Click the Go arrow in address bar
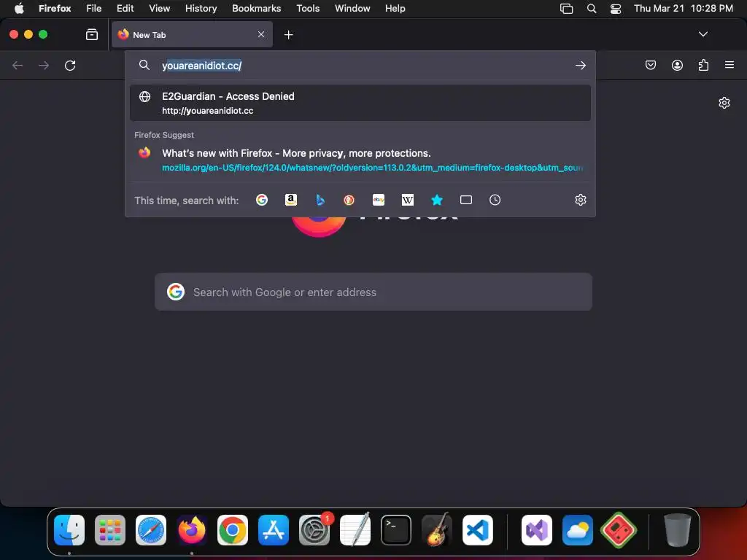The image size is (747, 560). [x=580, y=65]
